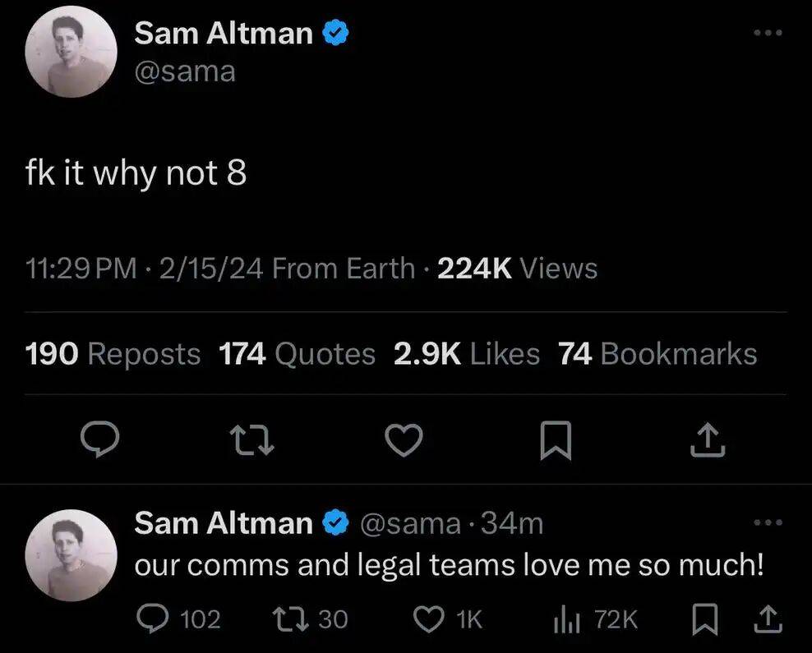Like the "fk it why not 8" tweet
The height and width of the screenshot is (653, 812).
pyautogui.click(x=404, y=442)
